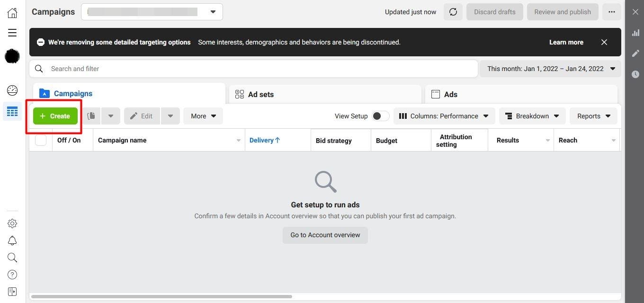Open the More dropdown menu
Viewport: 644px width, 303px height.
(203, 116)
